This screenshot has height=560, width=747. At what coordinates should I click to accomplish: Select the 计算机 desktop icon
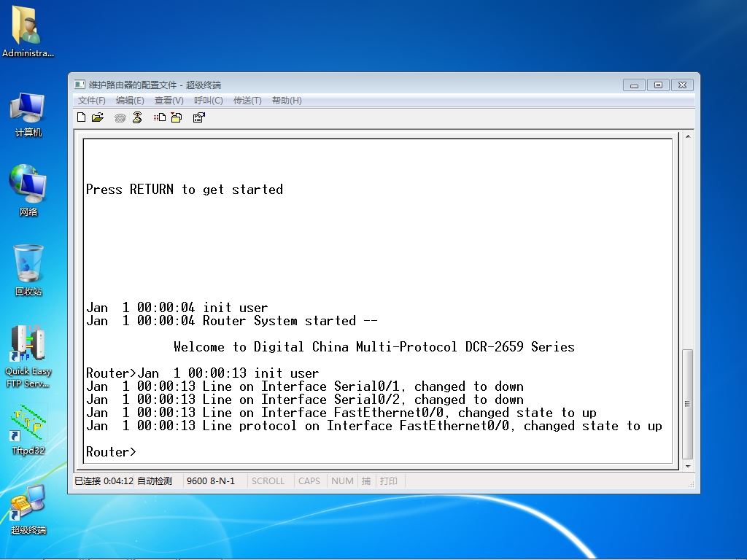click(x=28, y=114)
